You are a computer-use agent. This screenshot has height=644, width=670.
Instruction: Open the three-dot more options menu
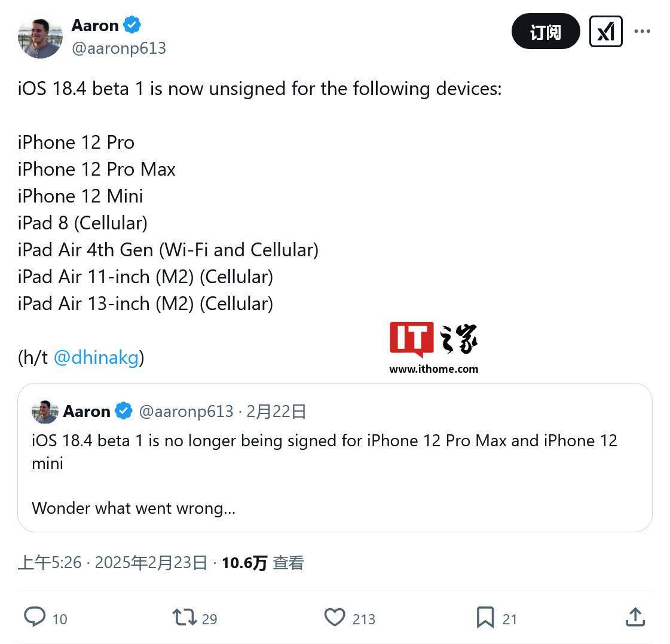click(x=643, y=31)
